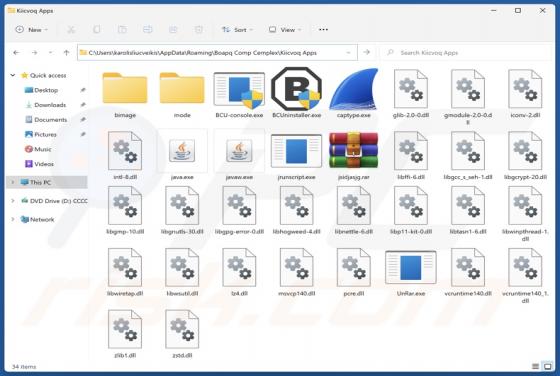Screen dimensions: 560x376
Task: Select BCU-console.exe file icon
Action: point(239,90)
